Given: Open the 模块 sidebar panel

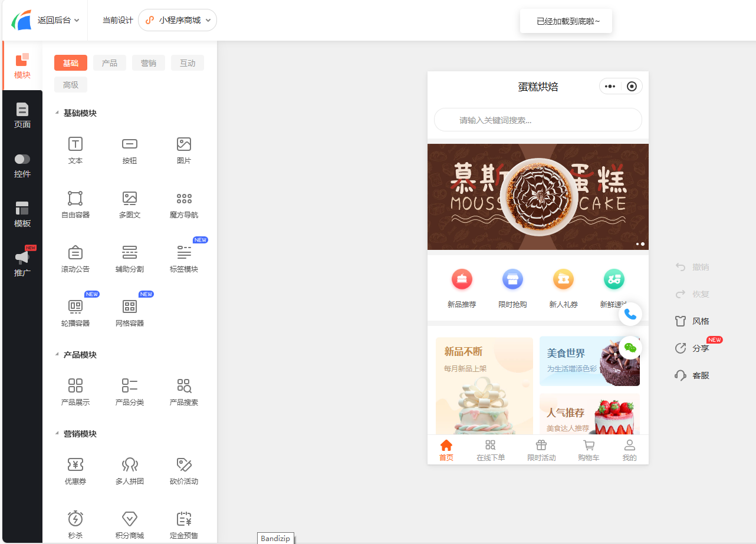Looking at the screenshot, I should coord(22,65).
